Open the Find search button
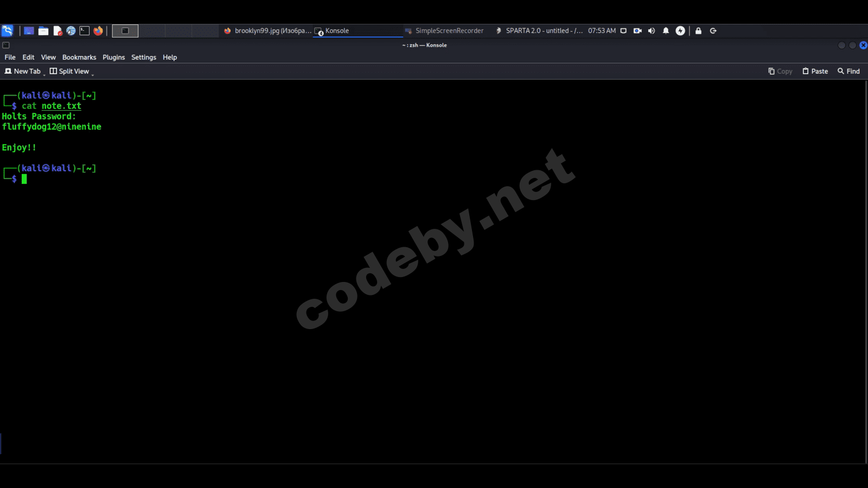This screenshot has height=488, width=868. tap(848, 72)
